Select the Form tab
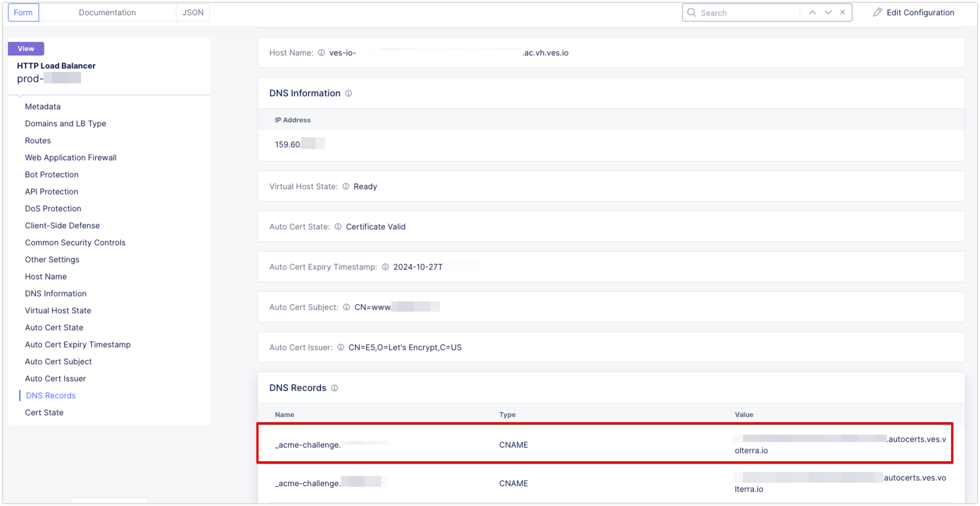This screenshot has height=506, width=980. coord(23,12)
